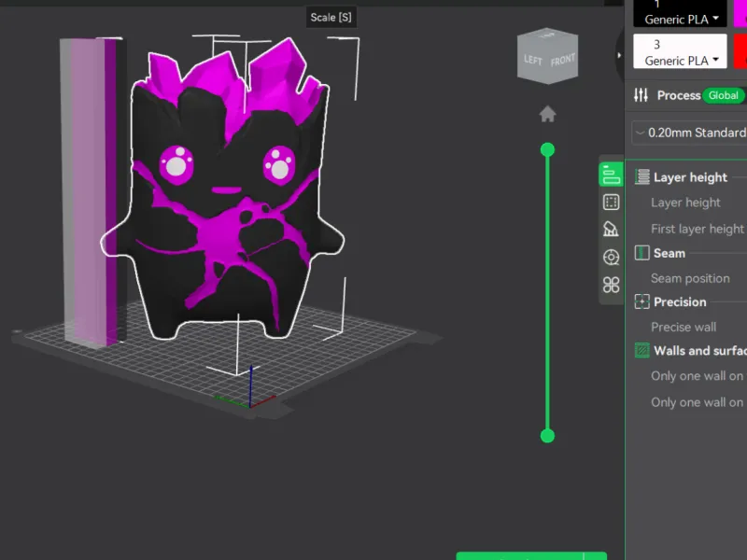
Task: Click the magenta filament color swatch
Action: pyautogui.click(x=740, y=13)
